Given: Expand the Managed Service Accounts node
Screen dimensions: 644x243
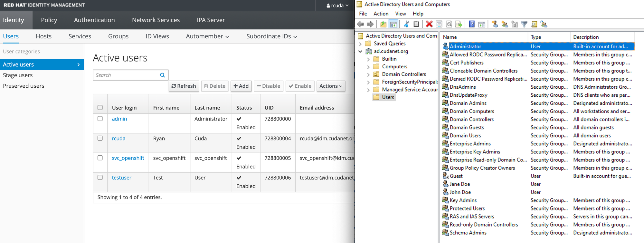Looking at the screenshot, I should click(x=368, y=90).
